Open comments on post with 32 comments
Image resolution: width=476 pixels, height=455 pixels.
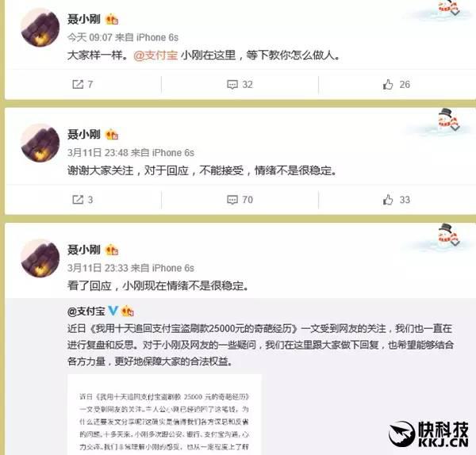[x=240, y=84]
